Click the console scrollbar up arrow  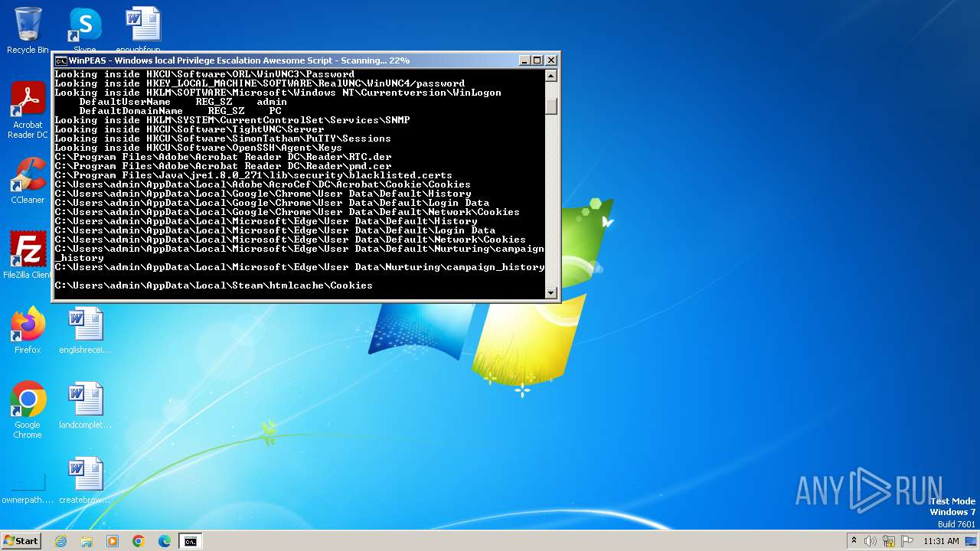click(550, 75)
